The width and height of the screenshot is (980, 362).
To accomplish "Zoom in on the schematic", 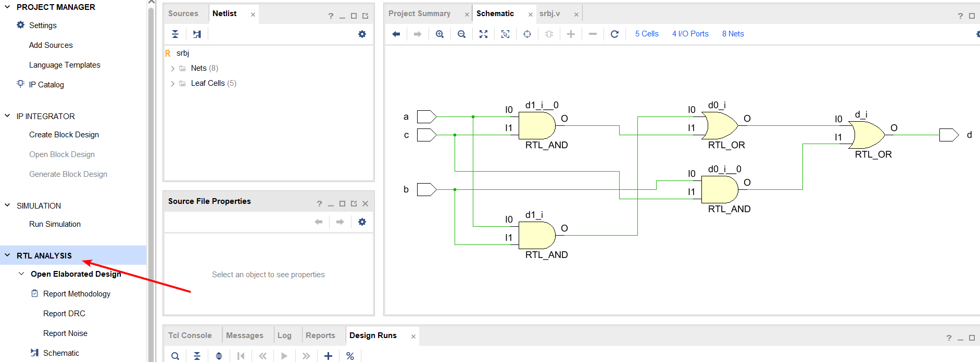I will click(439, 34).
